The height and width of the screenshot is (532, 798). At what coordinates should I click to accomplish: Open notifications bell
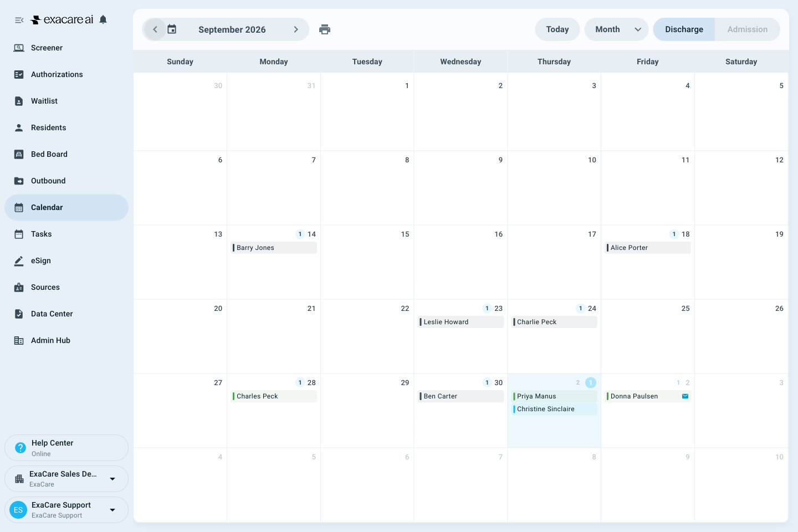(103, 20)
